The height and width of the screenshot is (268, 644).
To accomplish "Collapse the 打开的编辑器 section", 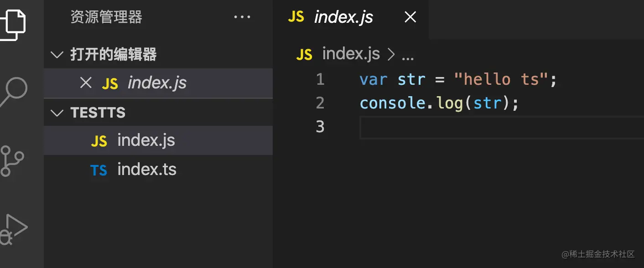I will [57, 55].
